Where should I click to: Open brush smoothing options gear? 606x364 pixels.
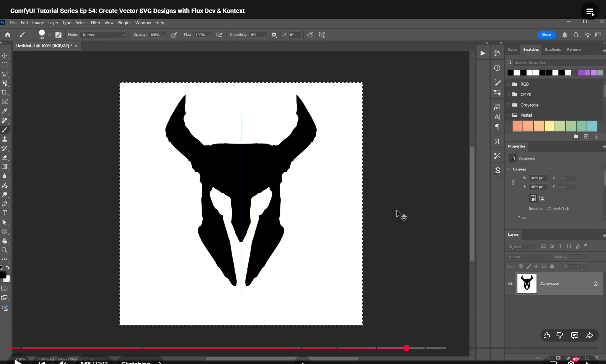point(274,35)
